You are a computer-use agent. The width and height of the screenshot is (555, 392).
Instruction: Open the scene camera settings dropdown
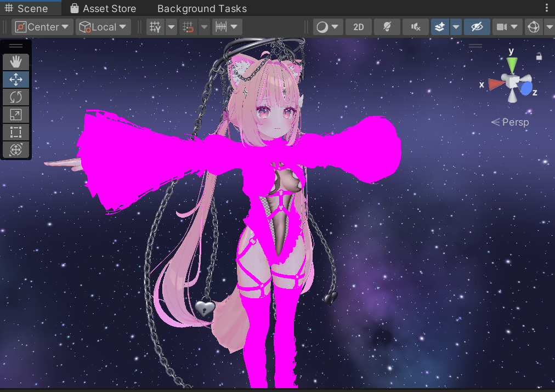point(507,27)
